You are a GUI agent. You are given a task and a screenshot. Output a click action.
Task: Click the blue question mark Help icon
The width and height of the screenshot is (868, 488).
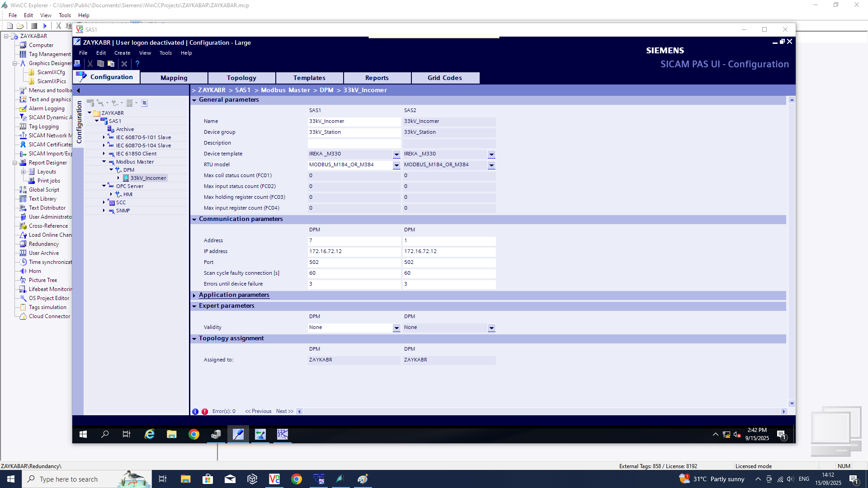(x=137, y=64)
